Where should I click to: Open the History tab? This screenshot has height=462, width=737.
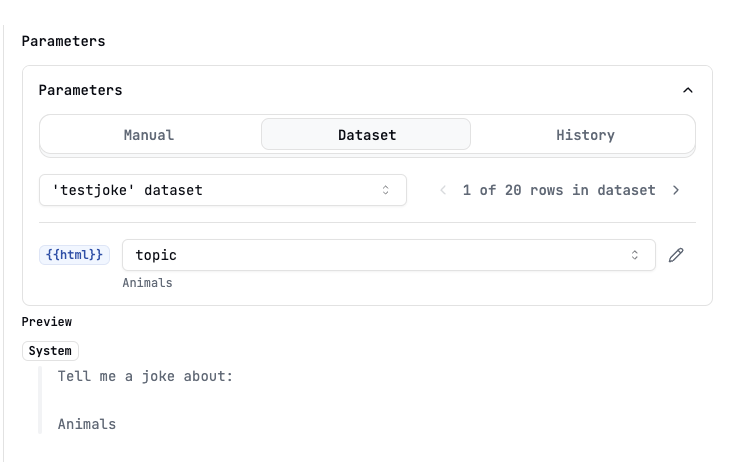tap(585, 135)
